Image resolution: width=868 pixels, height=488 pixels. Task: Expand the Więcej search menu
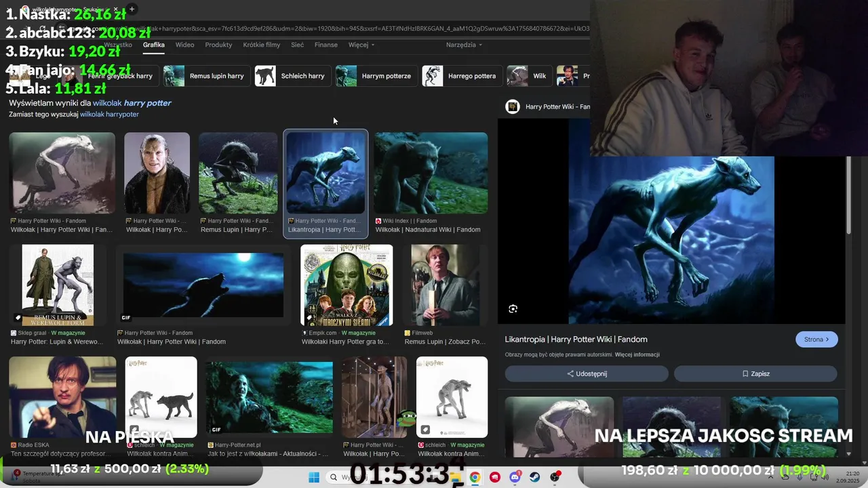click(x=361, y=45)
